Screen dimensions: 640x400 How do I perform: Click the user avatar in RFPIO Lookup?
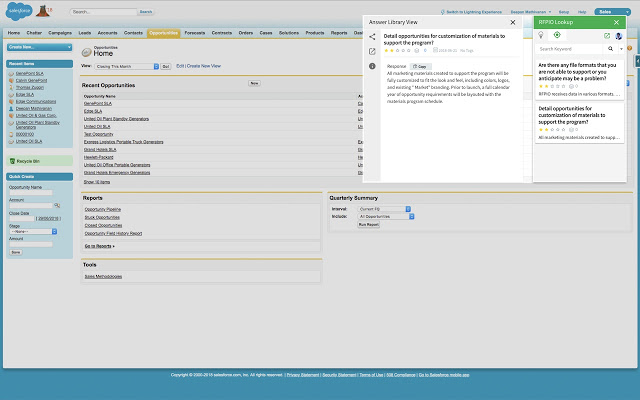coord(619,35)
